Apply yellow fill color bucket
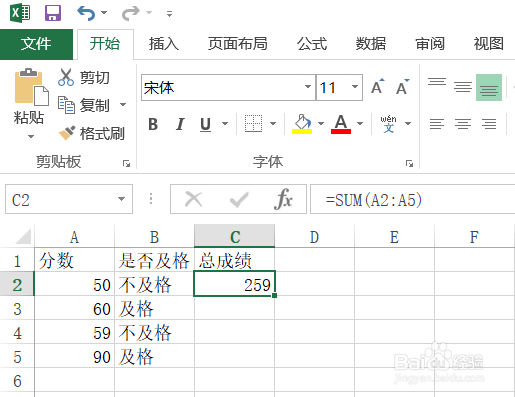515x397 pixels. coord(302,124)
